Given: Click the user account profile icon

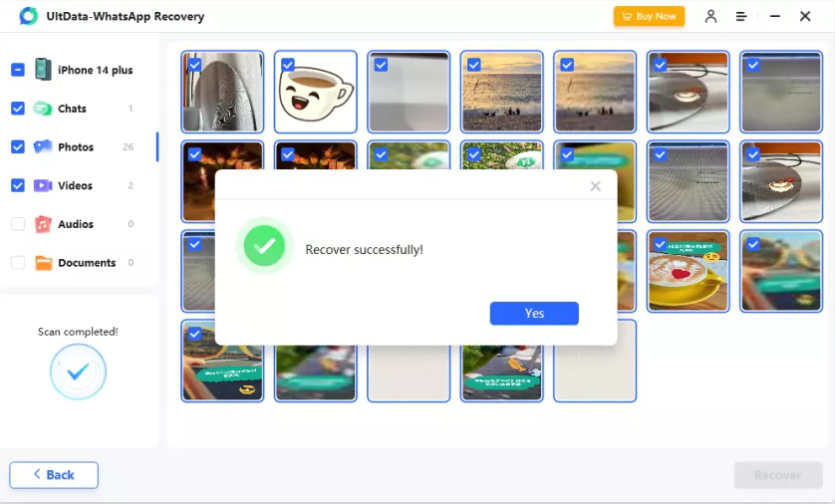Looking at the screenshot, I should [x=710, y=17].
